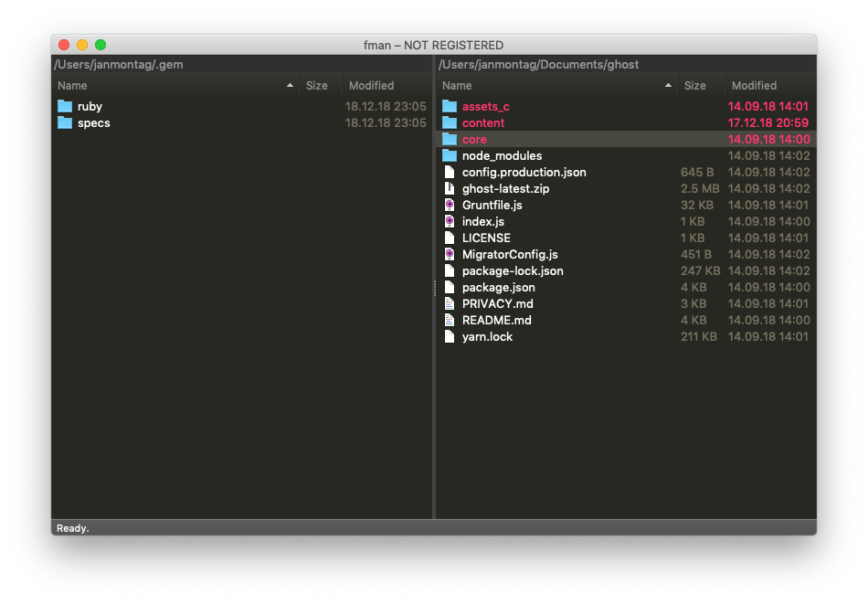Viewport: 868px width, 603px height.
Task: Open the node_modules folder icon
Action: tap(450, 155)
